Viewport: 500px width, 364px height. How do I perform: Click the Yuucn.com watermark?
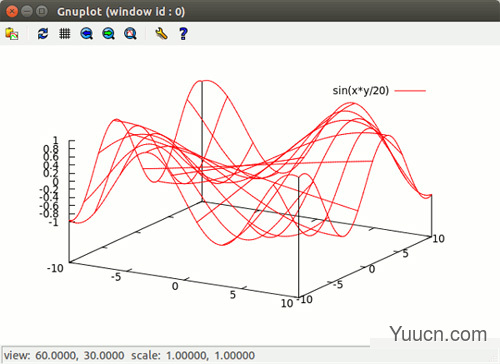tap(438, 334)
